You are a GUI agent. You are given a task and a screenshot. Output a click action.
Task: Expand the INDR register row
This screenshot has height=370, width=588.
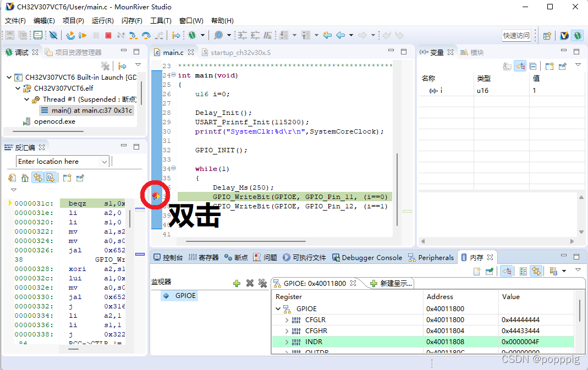(287, 342)
